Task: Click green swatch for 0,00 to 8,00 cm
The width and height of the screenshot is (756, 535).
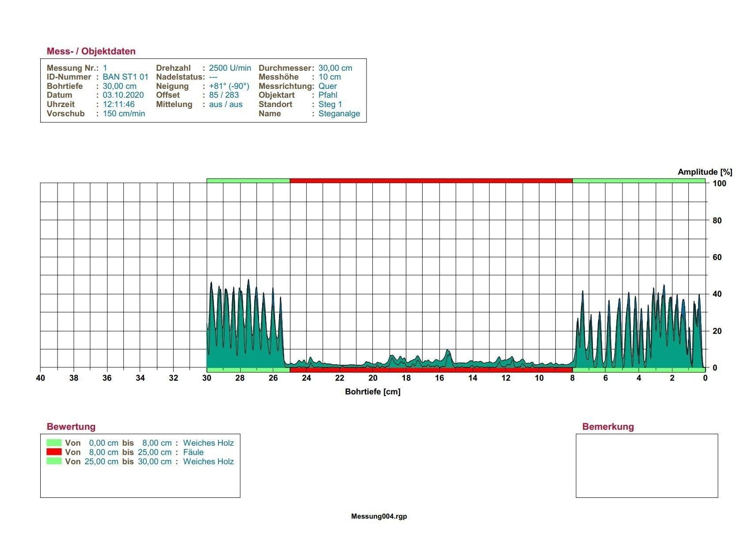Action: coord(54,443)
